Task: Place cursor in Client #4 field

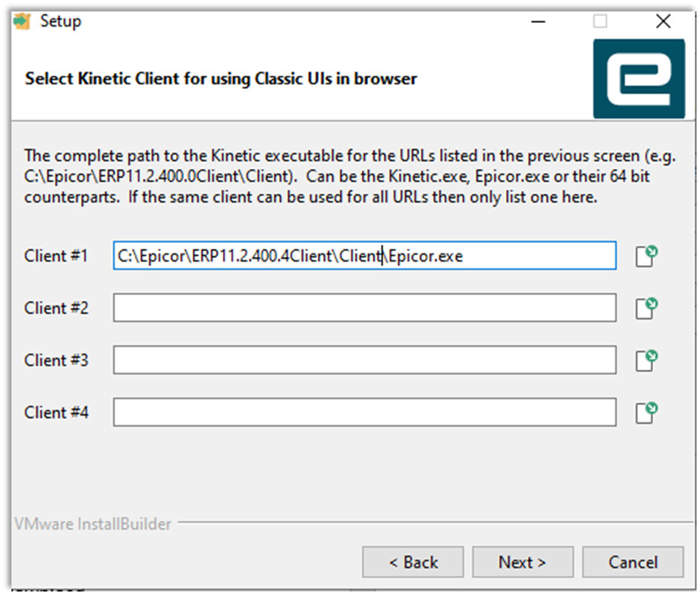Action: tap(365, 412)
